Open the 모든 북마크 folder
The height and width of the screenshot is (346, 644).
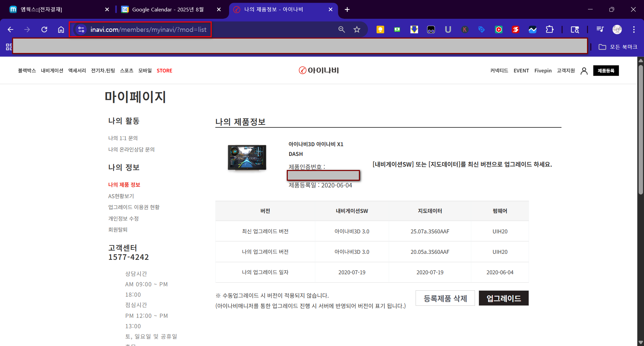coord(618,47)
